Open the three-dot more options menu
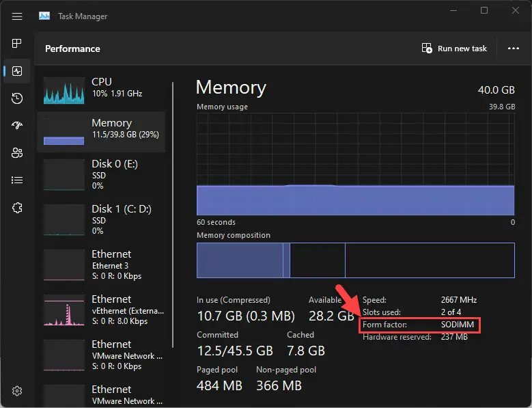This screenshot has width=532, height=408. coord(514,49)
